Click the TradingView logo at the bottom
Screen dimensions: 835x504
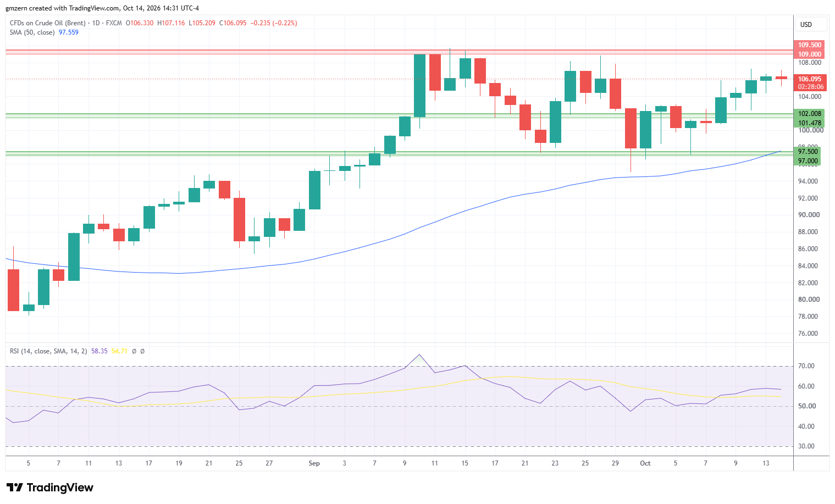point(50,488)
